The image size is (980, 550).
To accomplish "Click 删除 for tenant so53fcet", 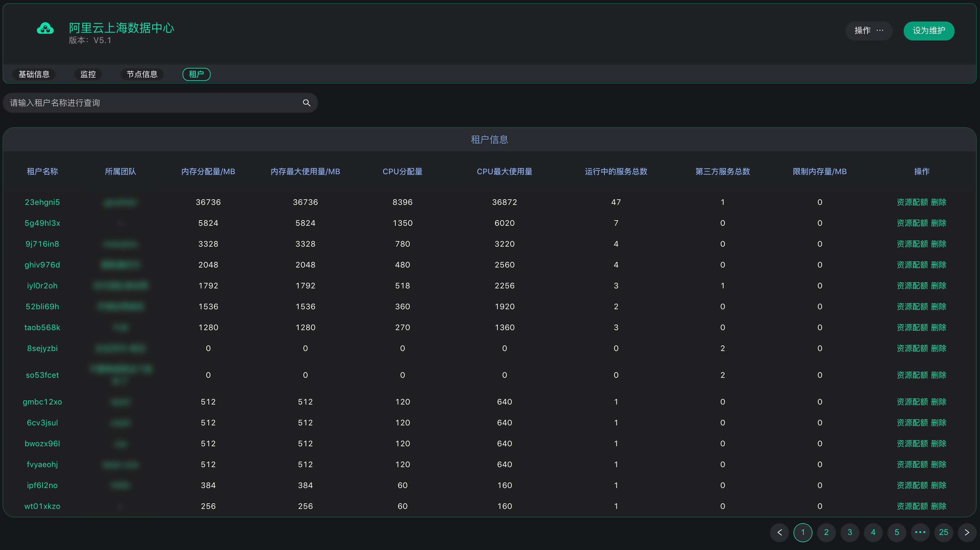I will 939,375.
